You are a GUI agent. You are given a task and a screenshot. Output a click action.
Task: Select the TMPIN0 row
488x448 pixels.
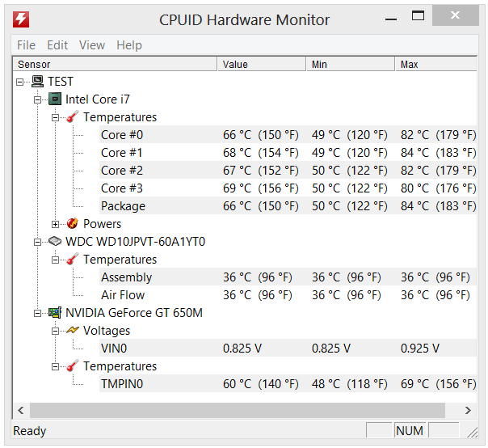288,383
